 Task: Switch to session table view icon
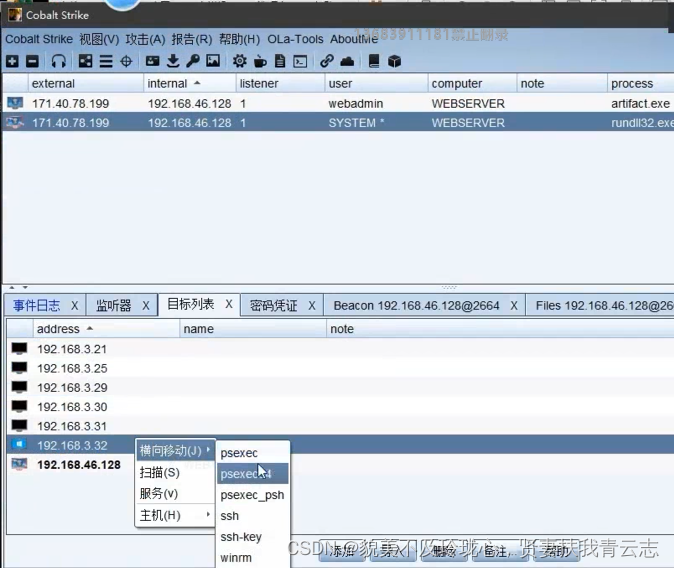[106, 61]
